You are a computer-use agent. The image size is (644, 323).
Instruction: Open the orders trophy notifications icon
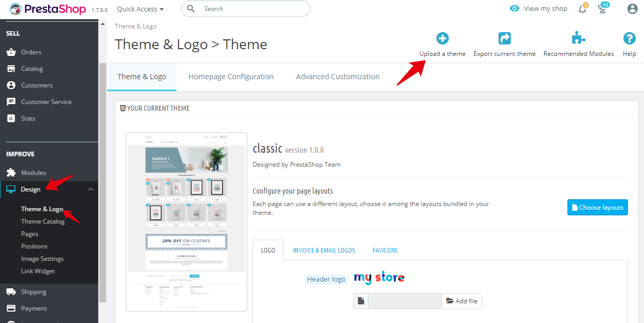(x=603, y=8)
